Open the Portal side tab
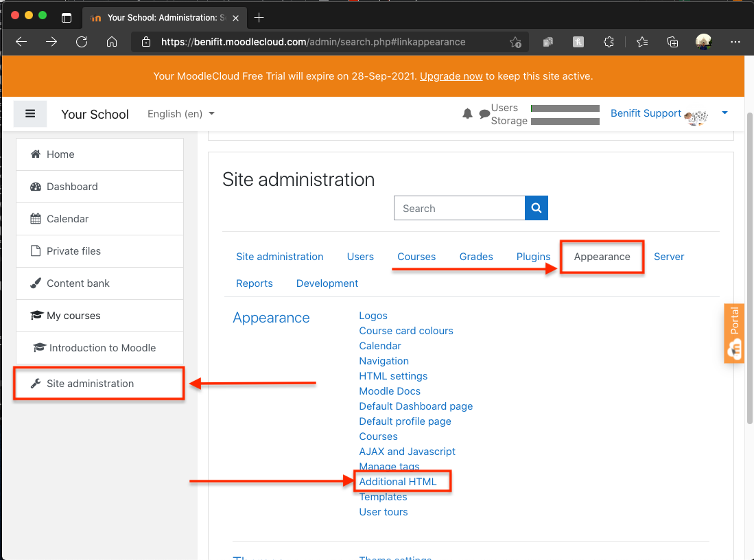 734,333
